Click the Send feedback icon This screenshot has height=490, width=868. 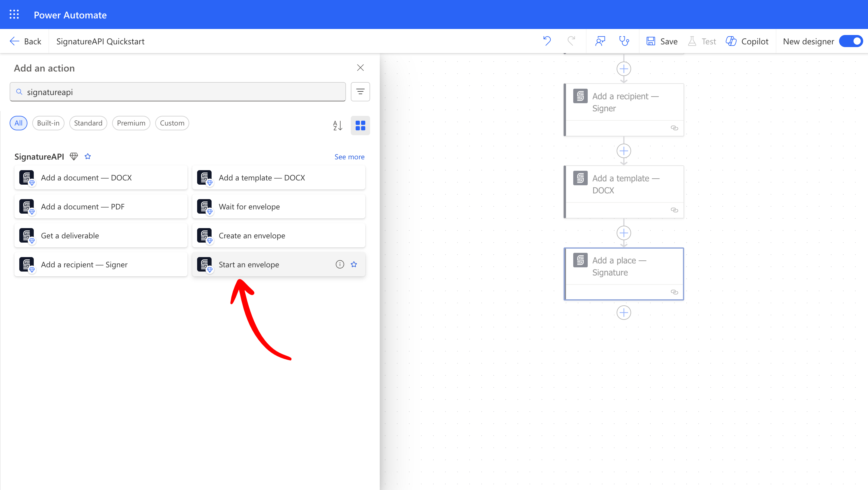600,41
